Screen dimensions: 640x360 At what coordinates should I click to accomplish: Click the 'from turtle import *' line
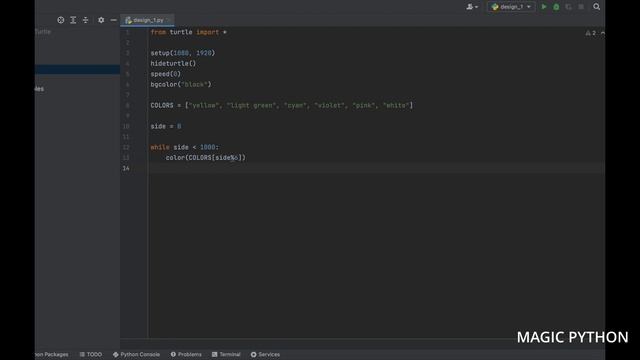(x=189, y=32)
